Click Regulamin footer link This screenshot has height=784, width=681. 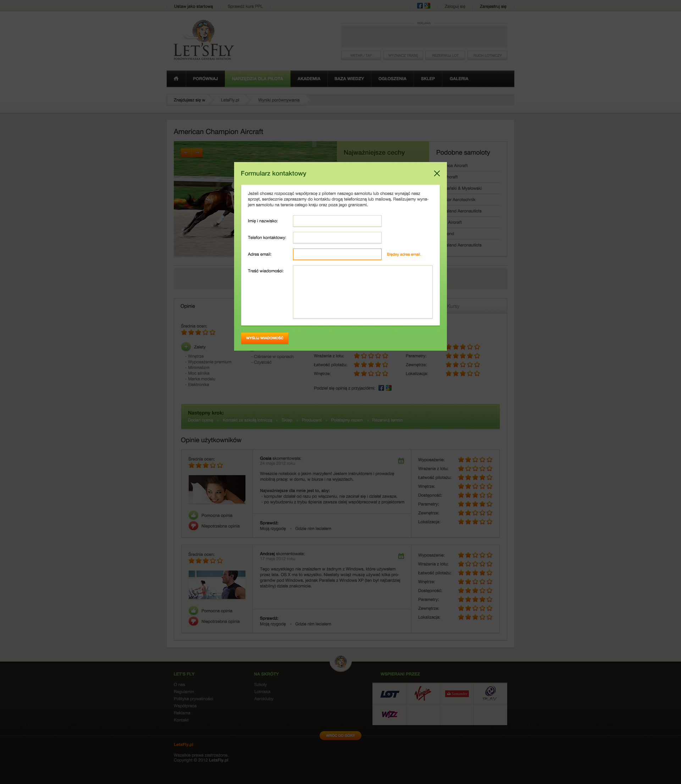pos(184,692)
